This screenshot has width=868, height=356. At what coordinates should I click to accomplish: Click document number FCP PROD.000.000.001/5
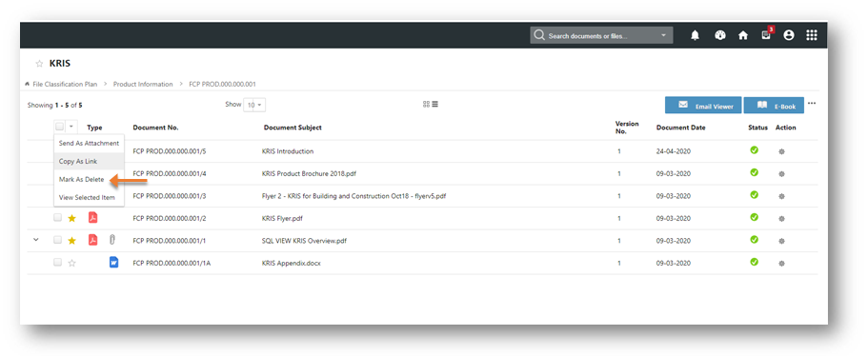tap(170, 151)
